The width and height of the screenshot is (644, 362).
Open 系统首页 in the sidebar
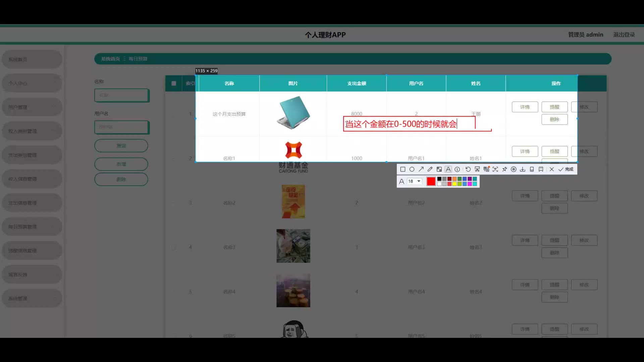pyautogui.click(x=32, y=59)
